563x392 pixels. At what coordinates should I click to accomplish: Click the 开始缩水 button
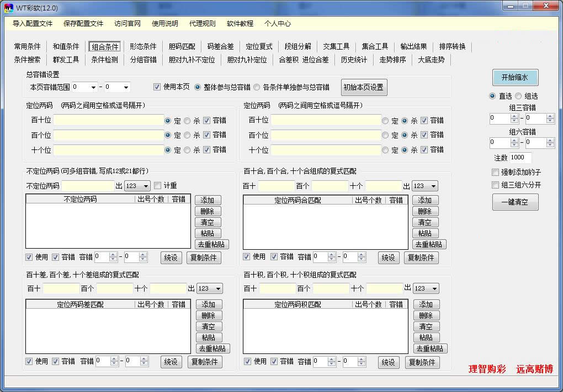[x=514, y=77]
